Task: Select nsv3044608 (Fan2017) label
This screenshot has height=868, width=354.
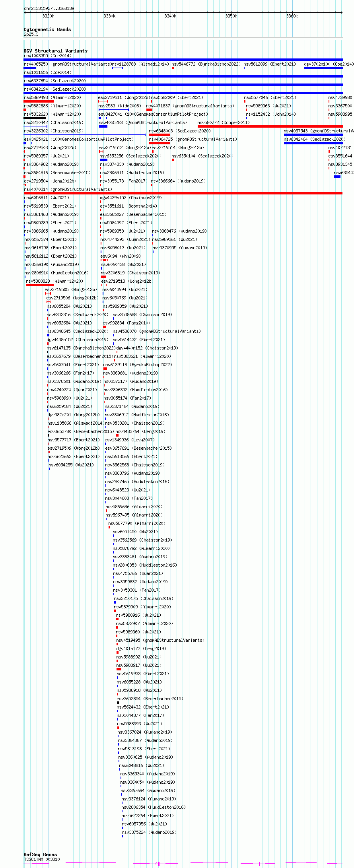Action: click(x=129, y=498)
